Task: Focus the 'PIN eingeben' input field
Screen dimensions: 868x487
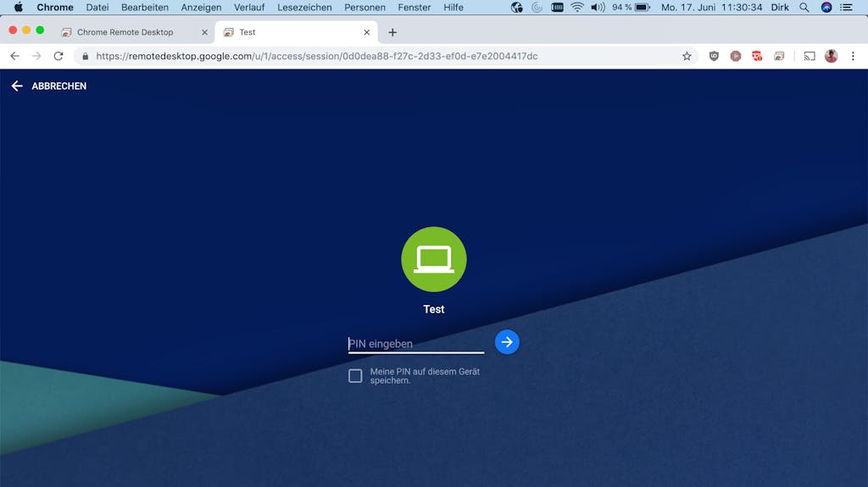Action: [415, 344]
